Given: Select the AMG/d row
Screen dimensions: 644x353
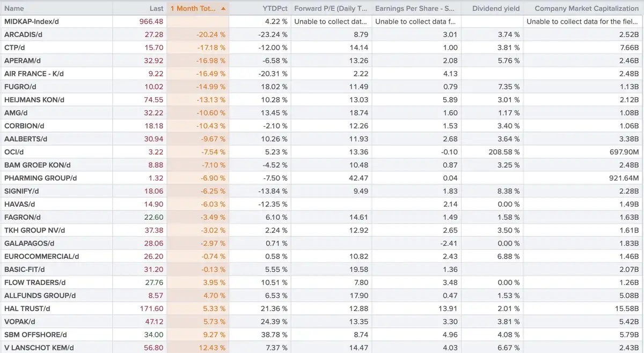Looking at the screenshot, I should 322,112.
